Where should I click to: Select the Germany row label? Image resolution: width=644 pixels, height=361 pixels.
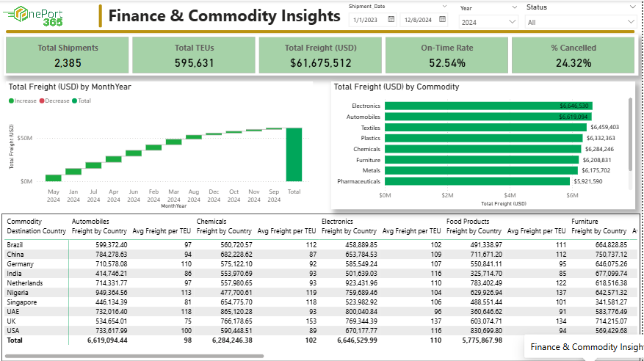point(20,264)
